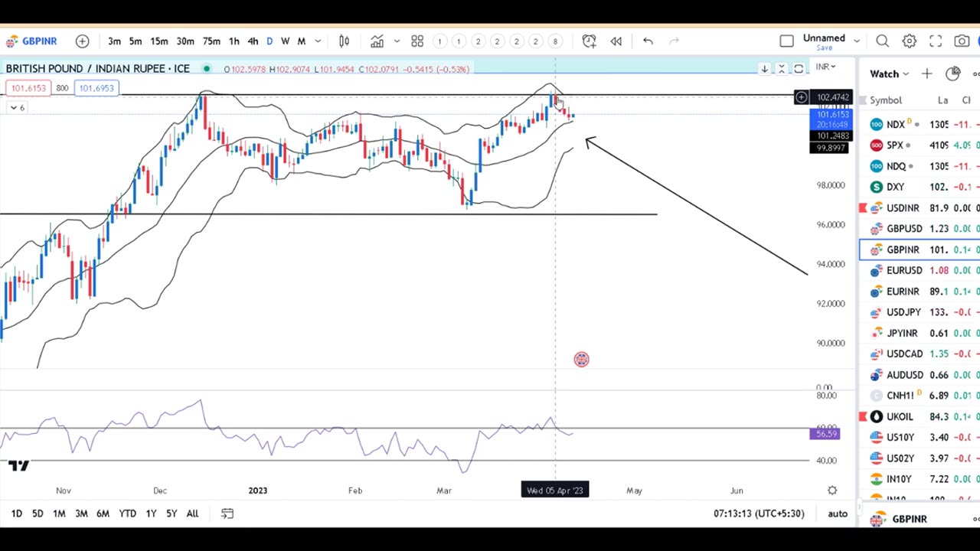Switch to 30m timeframe
The height and width of the screenshot is (551, 980).
pos(185,41)
